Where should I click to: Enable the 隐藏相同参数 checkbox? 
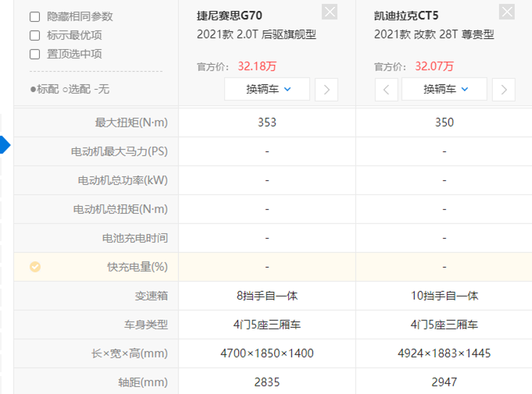[x=35, y=17]
